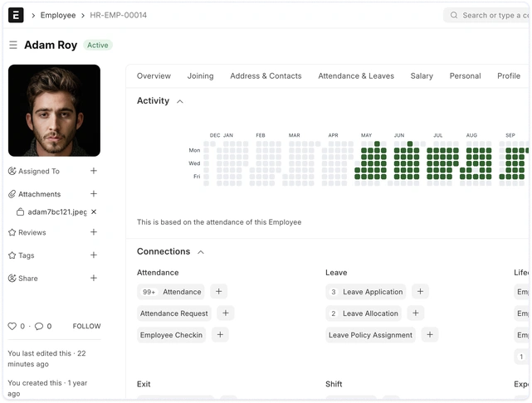Create new Attendance record plus button
Image resolution: width=532 pixels, height=403 pixels.
(219, 292)
